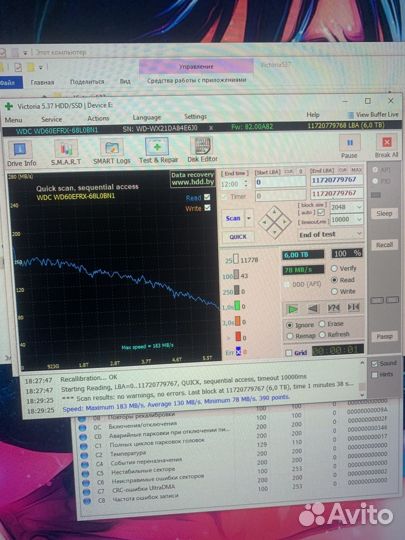The height and width of the screenshot is (540, 405).
Task: Expand the block size 2048 dropdown
Action: (346, 207)
